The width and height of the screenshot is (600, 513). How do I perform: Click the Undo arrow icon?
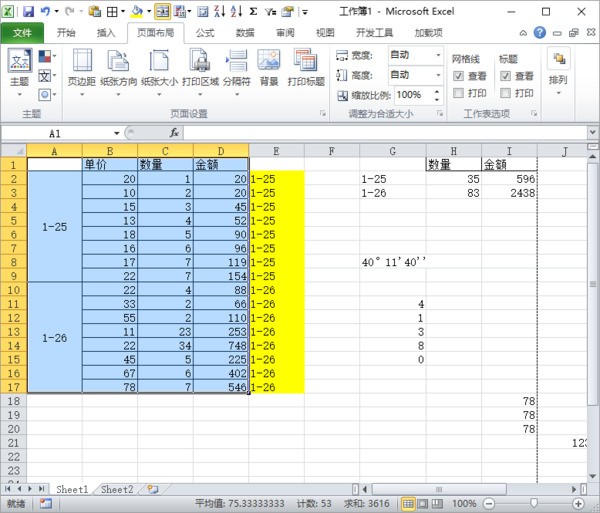coord(46,12)
